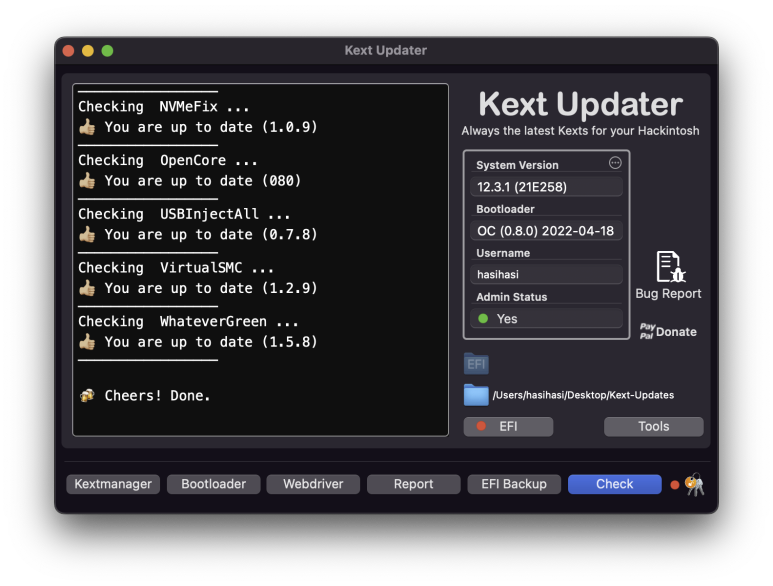Image resolution: width=773 pixels, height=586 pixels.
Task: Click the dimmed EFI folder icon
Action: click(x=476, y=364)
